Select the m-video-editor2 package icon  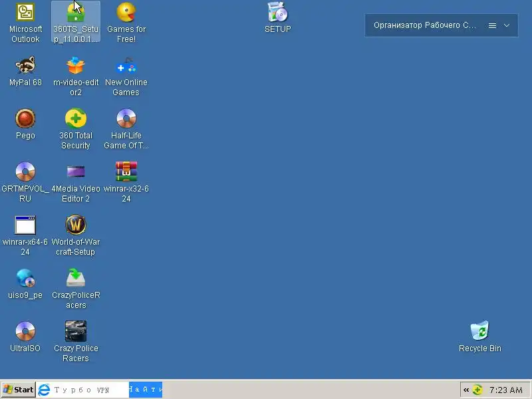coord(76,76)
